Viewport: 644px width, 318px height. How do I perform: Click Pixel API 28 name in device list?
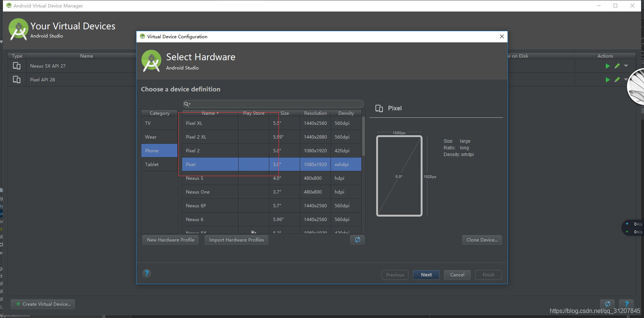[42, 79]
